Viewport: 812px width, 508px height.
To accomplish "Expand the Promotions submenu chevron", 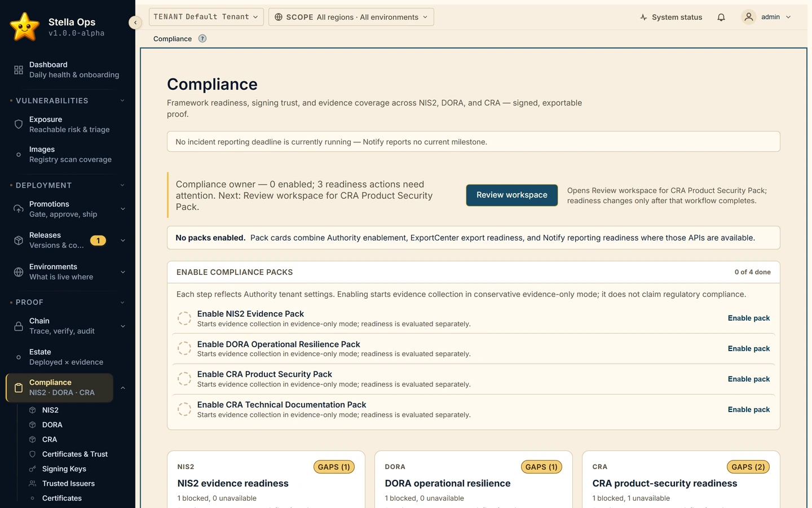I will [x=123, y=209].
